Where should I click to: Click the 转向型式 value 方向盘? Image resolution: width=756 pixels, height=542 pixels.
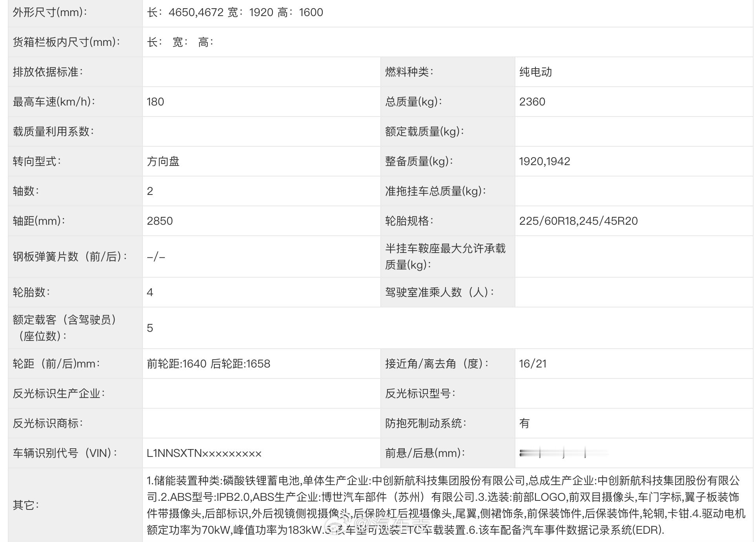(163, 161)
